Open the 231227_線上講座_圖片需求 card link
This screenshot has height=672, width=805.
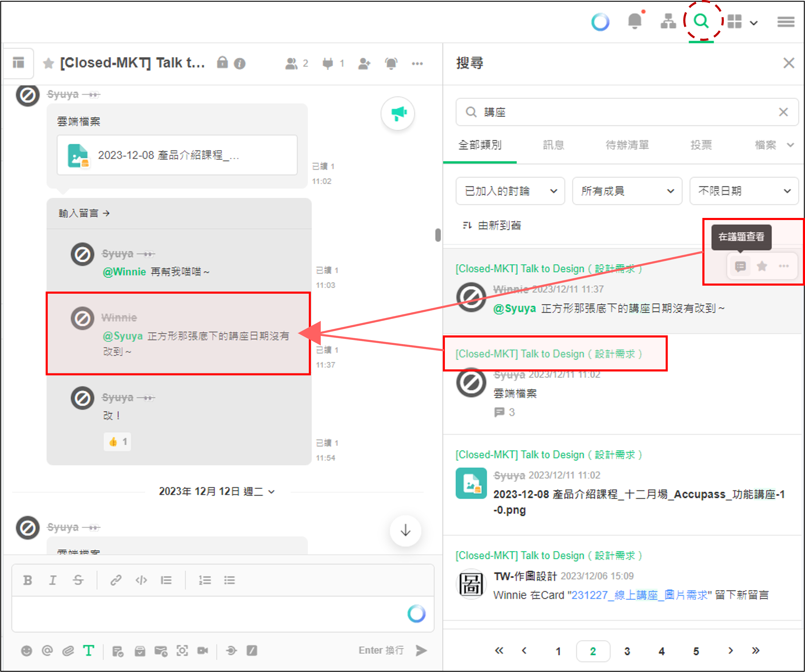(x=639, y=595)
